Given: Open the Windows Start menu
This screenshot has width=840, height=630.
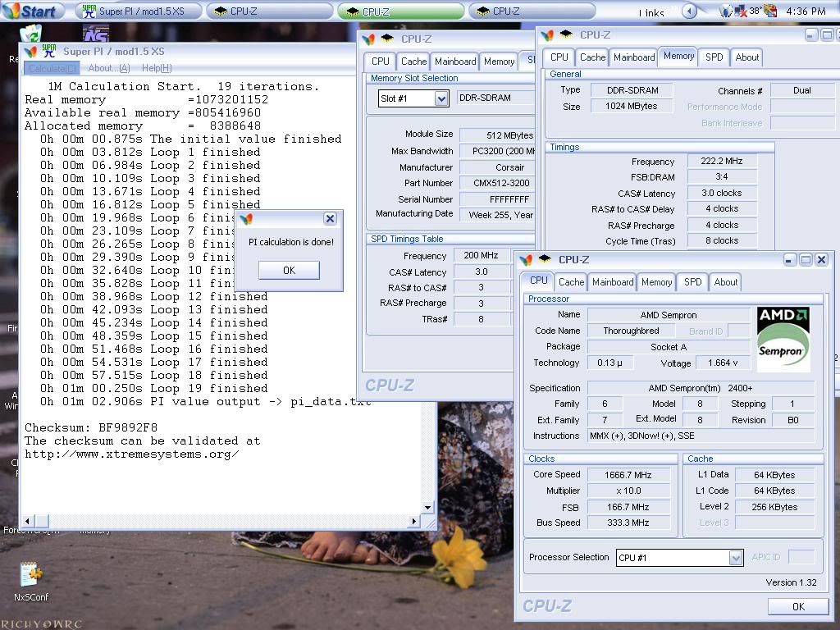Looking at the screenshot, I should point(33,11).
